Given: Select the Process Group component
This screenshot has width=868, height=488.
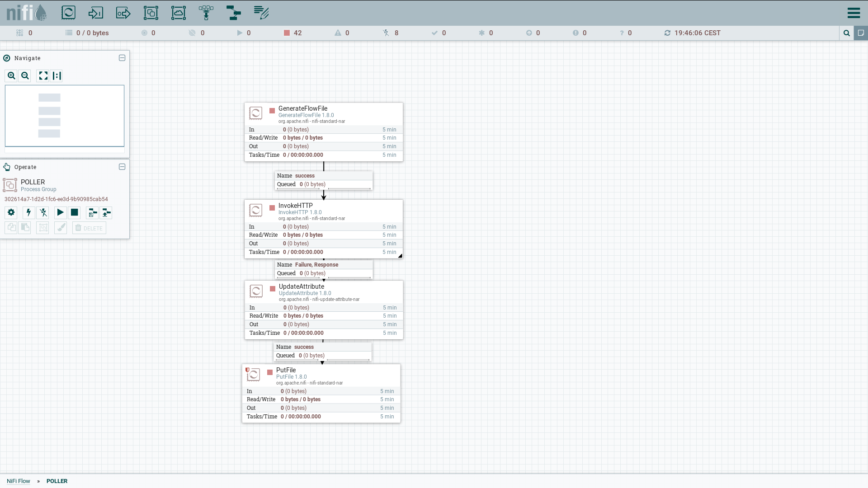Looking at the screenshot, I should point(151,13).
